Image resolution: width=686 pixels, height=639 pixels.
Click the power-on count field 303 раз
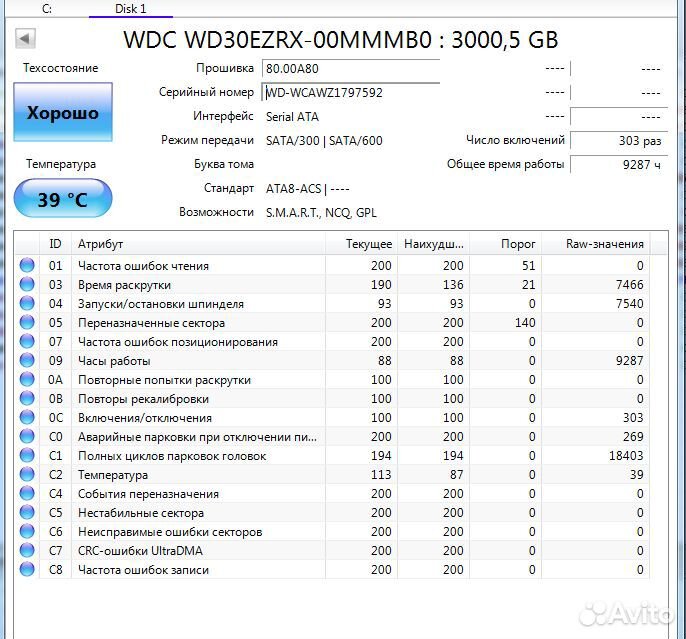[619, 141]
